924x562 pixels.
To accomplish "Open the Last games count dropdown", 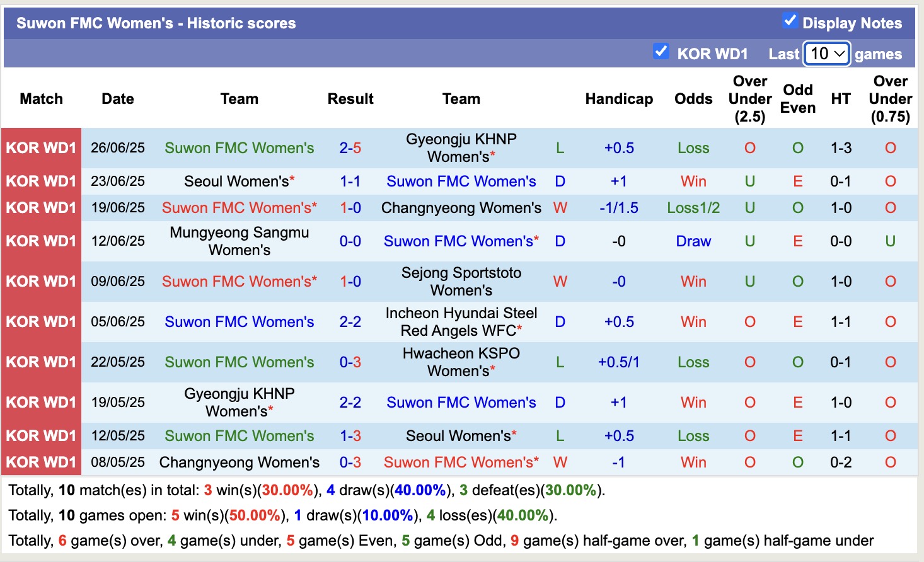I will point(826,54).
